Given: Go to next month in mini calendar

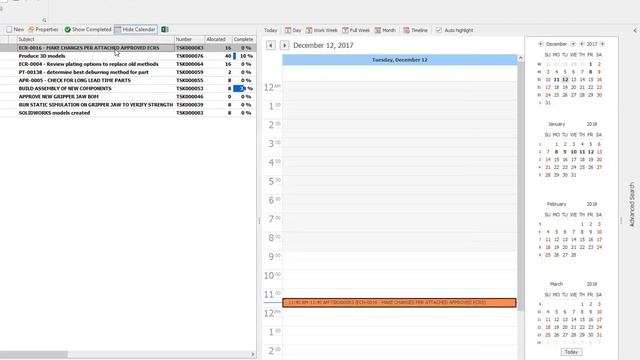Looking at the screenshot, I should point(573,44).
